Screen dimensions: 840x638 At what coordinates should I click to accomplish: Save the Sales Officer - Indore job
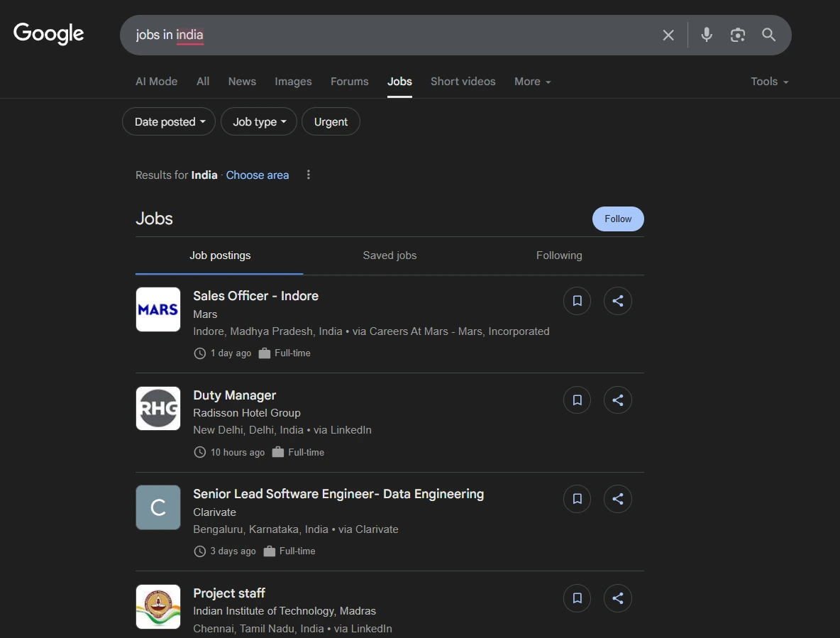[x=577, y=301]
